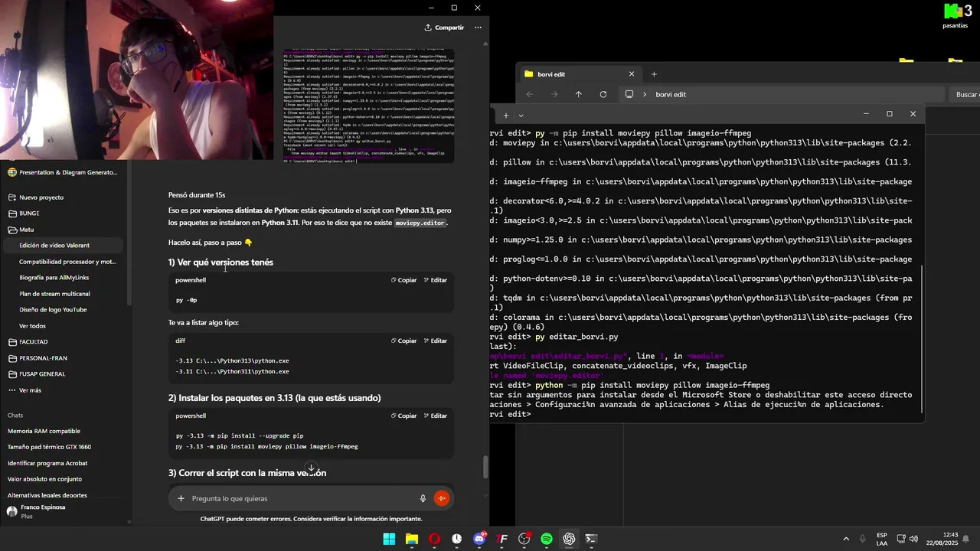Open Tamaño pad térmico GTX 1660 chat
The image size is (980, 551).
pyautogui.click(x=63, y=447)
